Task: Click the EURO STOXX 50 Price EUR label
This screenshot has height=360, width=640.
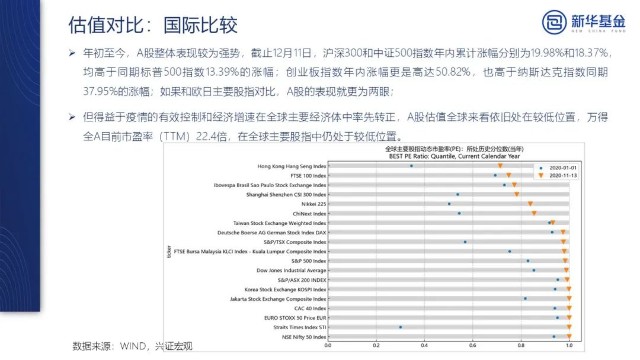Action: 295,318
